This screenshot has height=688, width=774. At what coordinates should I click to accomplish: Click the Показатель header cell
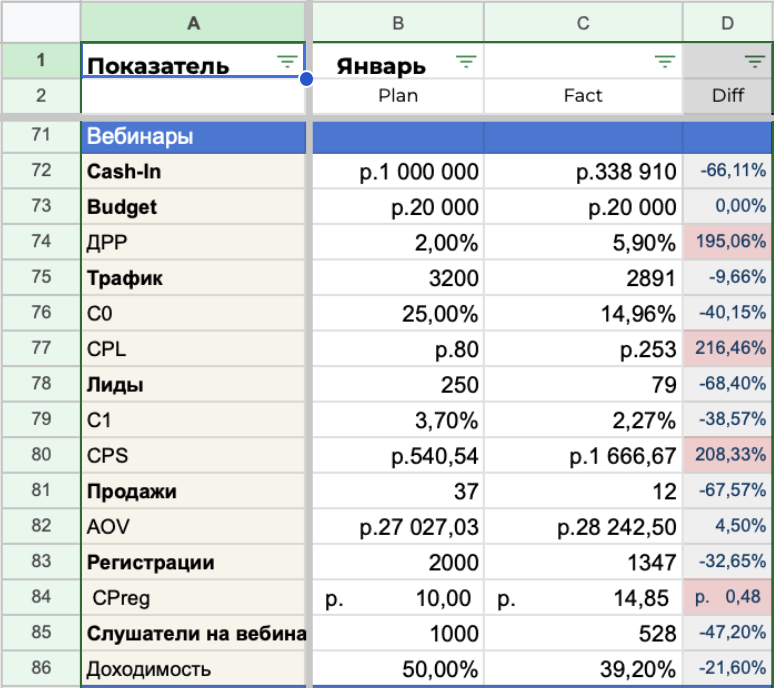tap(193, 61)
